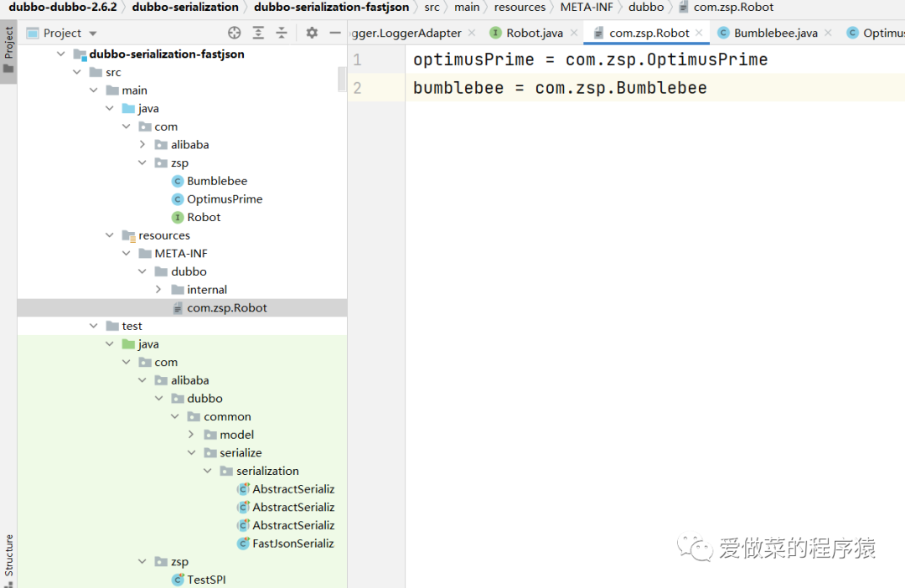905x588 pixels.
Task: Click the main java source folder icon
Action: click(x=128, y=109)
